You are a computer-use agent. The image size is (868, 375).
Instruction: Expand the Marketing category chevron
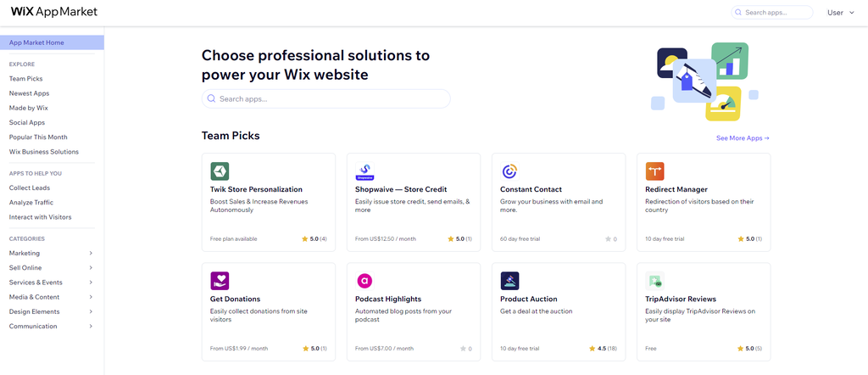91,253
